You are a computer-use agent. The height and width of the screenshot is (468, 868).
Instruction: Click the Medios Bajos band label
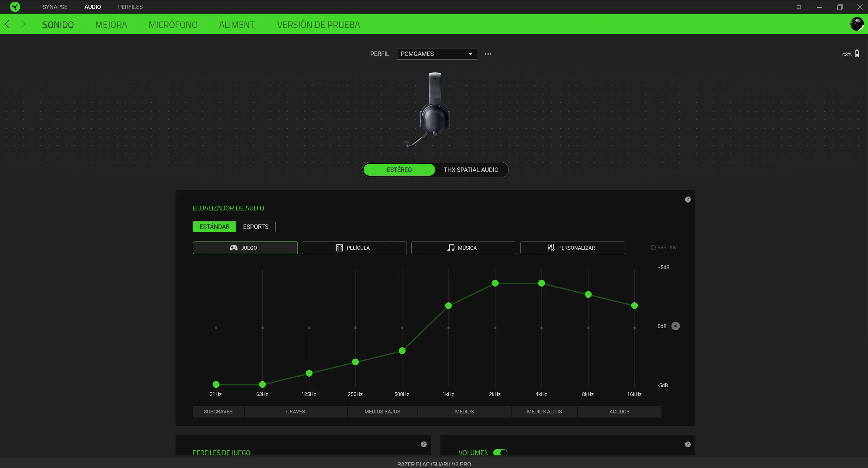(382, 412)
